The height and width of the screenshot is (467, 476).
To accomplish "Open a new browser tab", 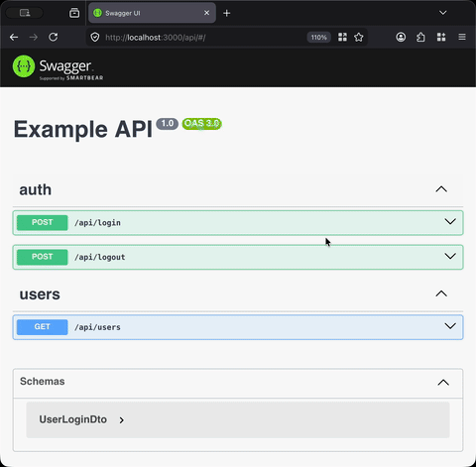I will [227, 13].
